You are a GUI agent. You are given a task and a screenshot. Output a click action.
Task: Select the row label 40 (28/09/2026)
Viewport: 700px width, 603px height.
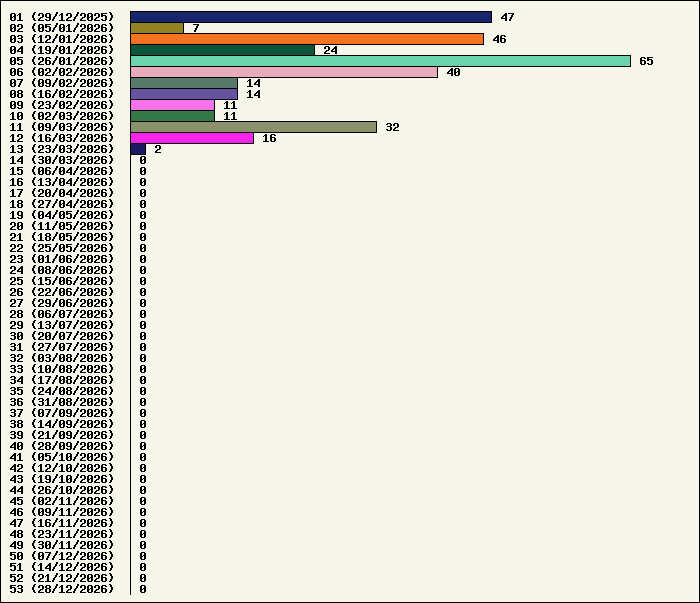click(x=62, y=446)
